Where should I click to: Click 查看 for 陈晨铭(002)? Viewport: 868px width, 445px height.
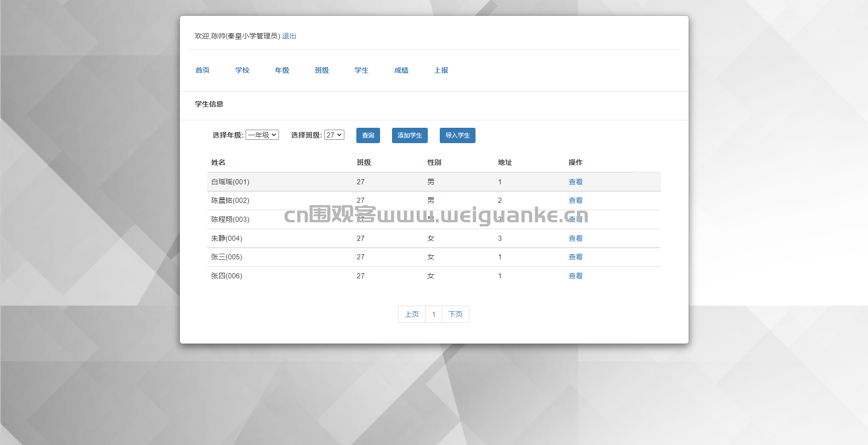[576, 201]
